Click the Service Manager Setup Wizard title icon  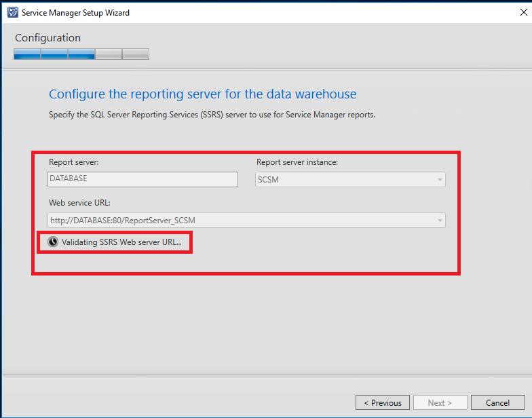(x=12, y=12)
